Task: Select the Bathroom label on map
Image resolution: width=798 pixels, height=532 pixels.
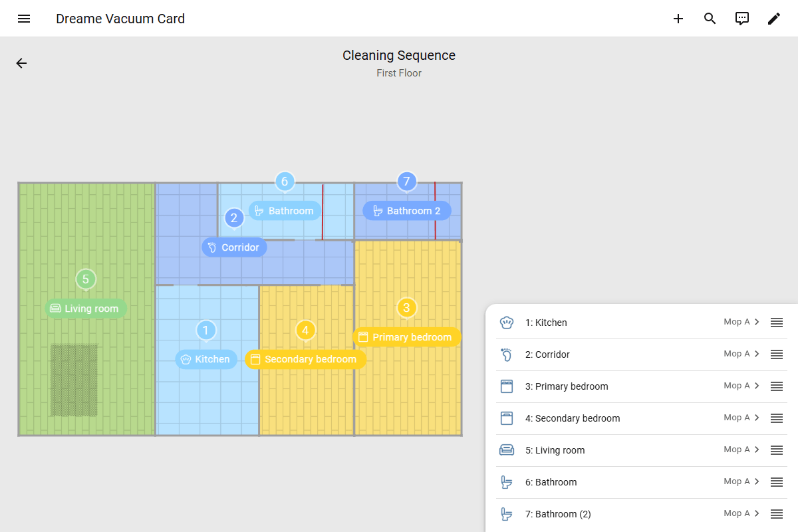Action: [x=285, y=211]
